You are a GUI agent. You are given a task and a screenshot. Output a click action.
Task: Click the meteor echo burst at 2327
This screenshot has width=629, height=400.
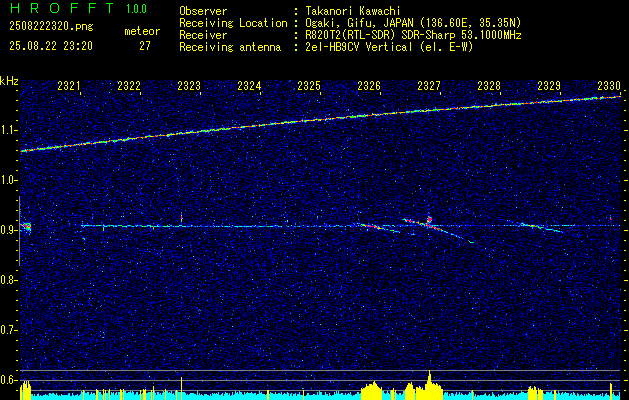coord(429,220)
